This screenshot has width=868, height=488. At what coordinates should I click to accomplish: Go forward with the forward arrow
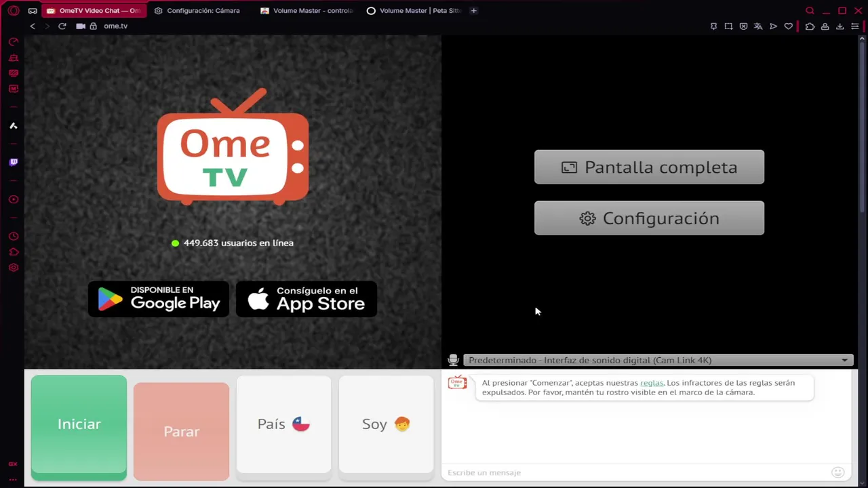[47, 26]
